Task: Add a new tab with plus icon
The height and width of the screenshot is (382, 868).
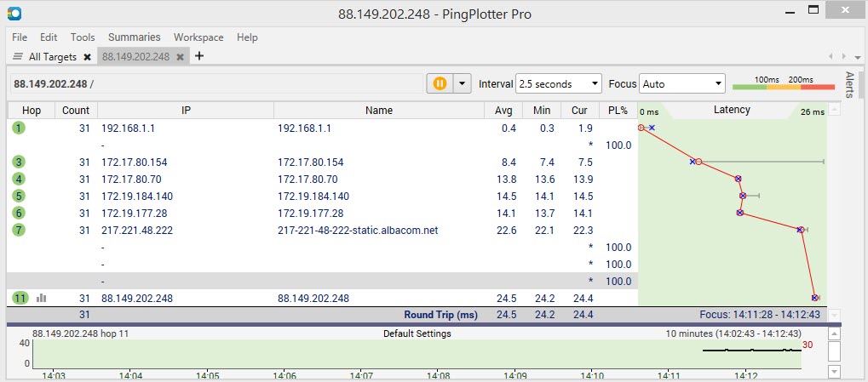Action: (199, 56)
